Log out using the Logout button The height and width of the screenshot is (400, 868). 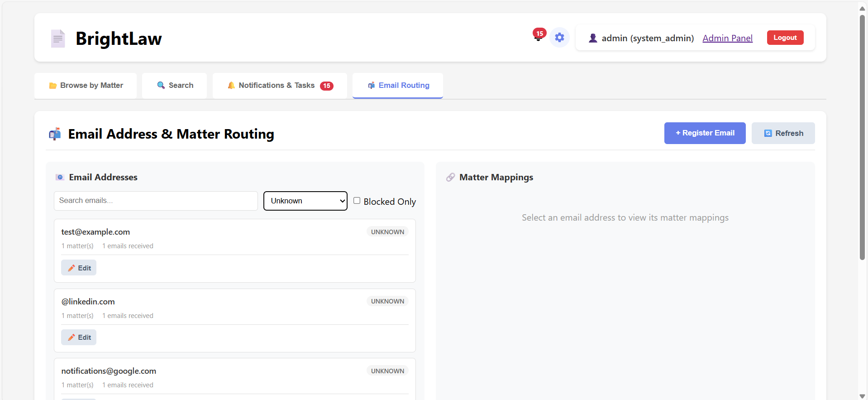click(x=785, y=38)
